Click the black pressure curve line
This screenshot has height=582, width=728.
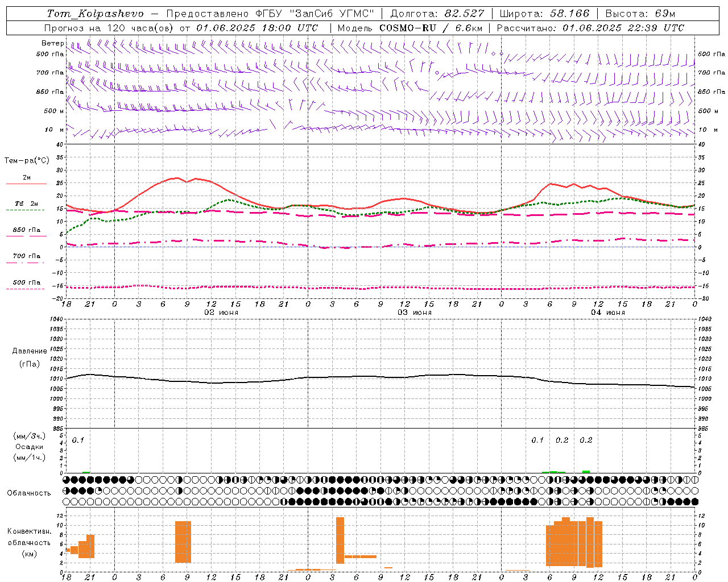tap(380, 377)
